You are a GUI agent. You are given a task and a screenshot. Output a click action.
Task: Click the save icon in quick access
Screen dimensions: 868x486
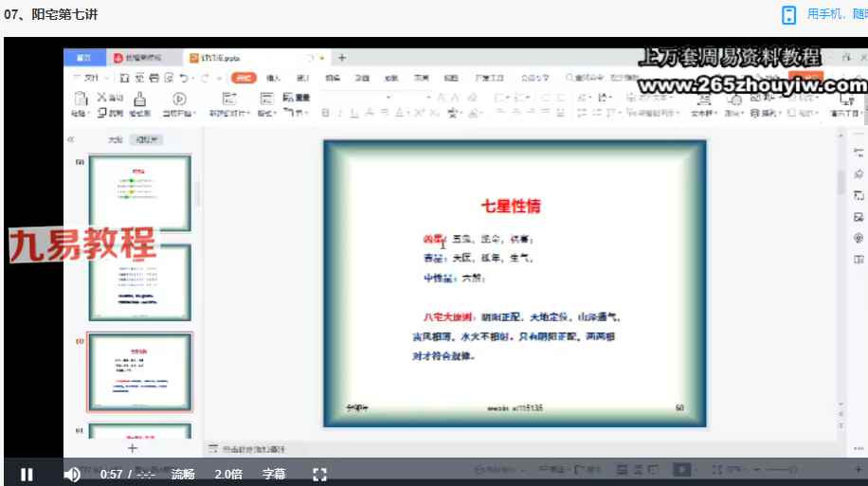124,78
